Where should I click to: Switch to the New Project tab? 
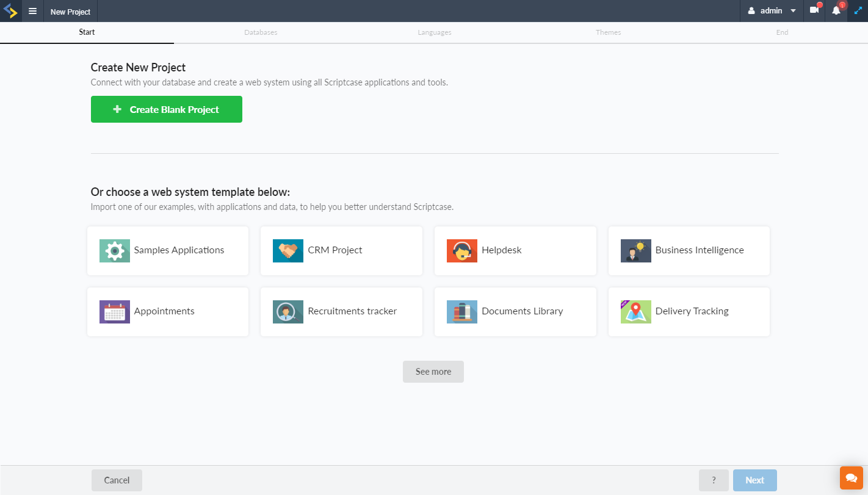pyautogui.click(x=70, y=12)
